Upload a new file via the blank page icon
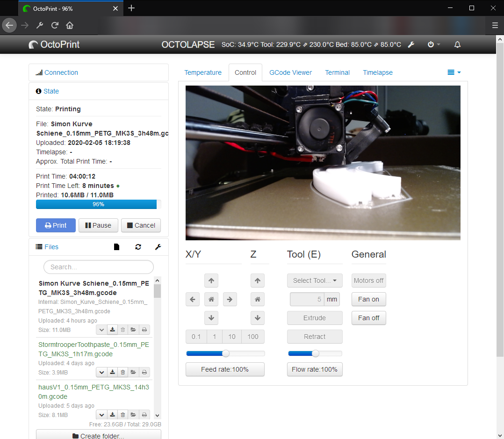Viewport: 504px width, 439px height. (116, 247)
